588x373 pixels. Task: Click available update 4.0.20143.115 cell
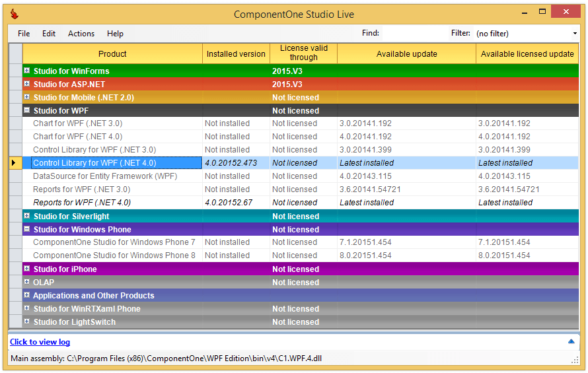pos(406,176)
